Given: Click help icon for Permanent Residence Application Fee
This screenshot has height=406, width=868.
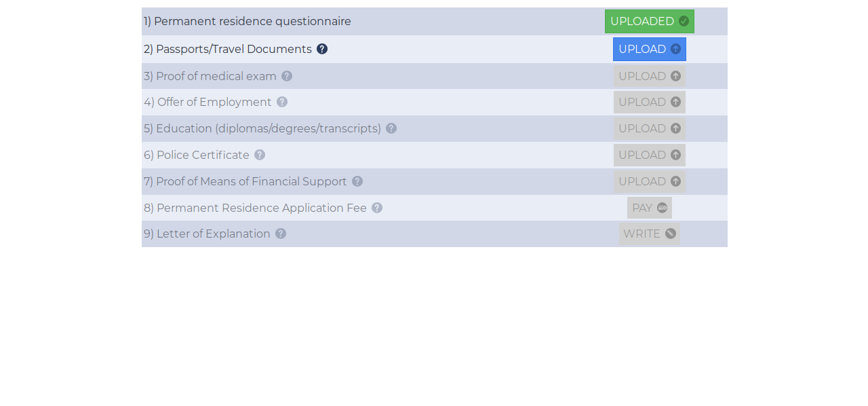Looking at the screenshot, I should tap(377, 208).
